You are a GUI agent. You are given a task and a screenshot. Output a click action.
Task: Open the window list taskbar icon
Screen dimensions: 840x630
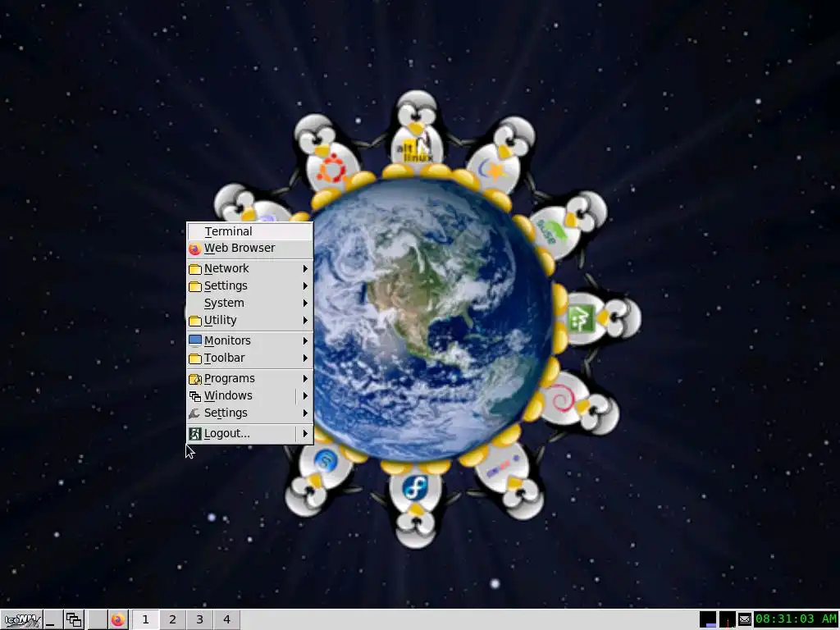[74, 620]
